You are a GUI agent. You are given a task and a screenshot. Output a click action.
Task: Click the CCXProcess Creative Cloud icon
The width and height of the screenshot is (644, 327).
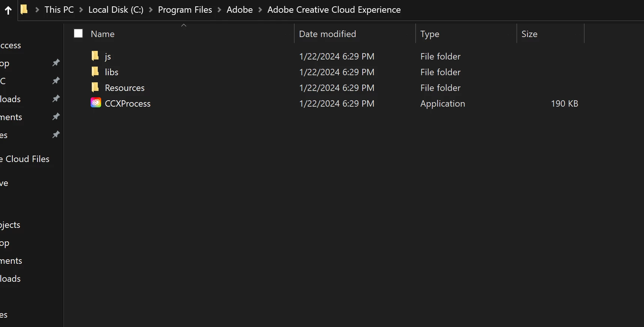(96, 103)
